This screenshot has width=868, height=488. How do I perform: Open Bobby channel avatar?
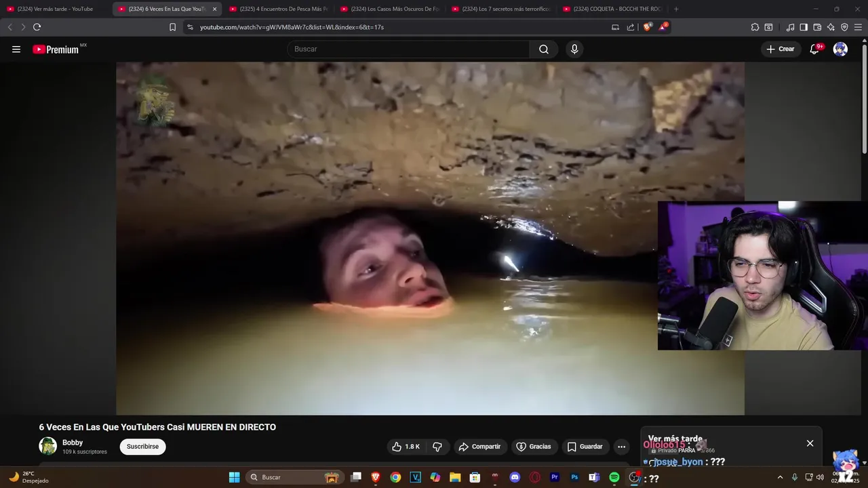pyautogui.click(x=48, y=446)
